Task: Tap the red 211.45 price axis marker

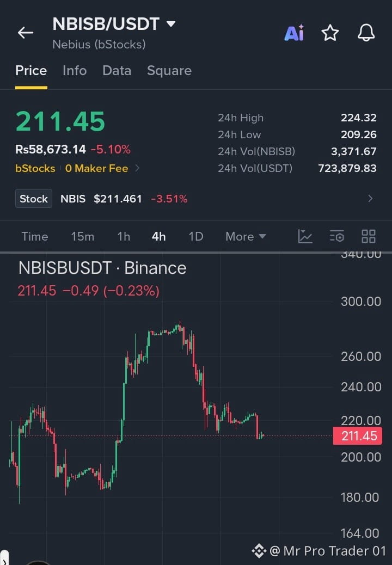Action: coord(358,435)
